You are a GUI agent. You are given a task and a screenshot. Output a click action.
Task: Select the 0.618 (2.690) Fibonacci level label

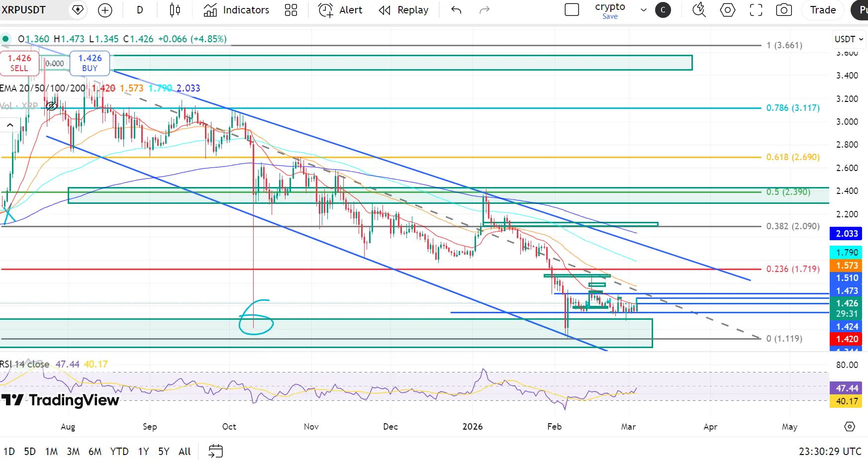click(x=793, y=157)
